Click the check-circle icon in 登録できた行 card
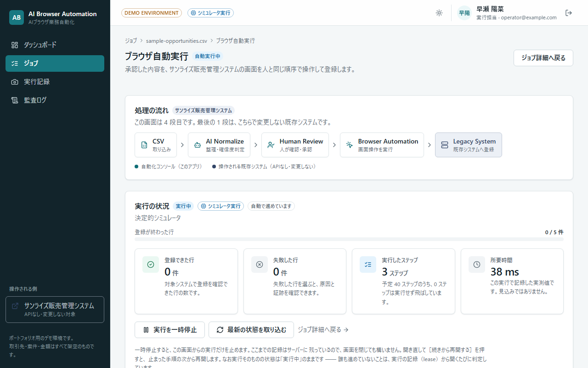588x368 pixels. click(x=151, y=264)
